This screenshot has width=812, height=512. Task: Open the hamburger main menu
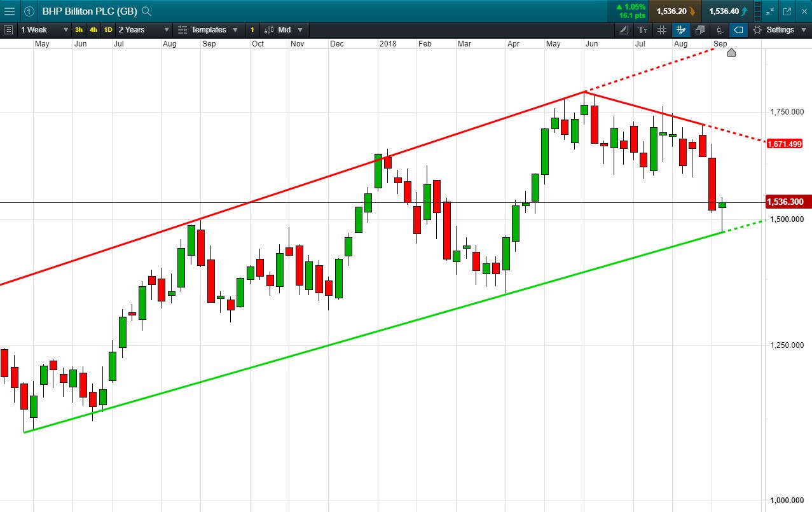[x=10, y=11]
